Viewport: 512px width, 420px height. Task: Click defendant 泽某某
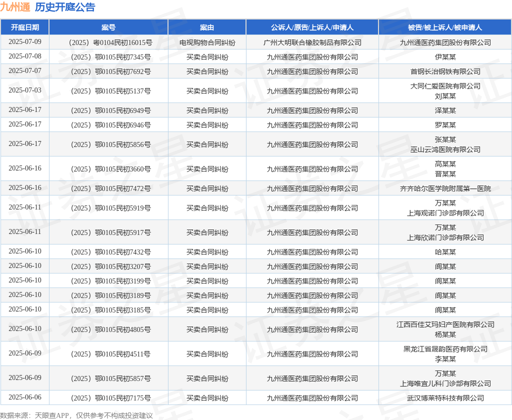(x=445, y=110)
